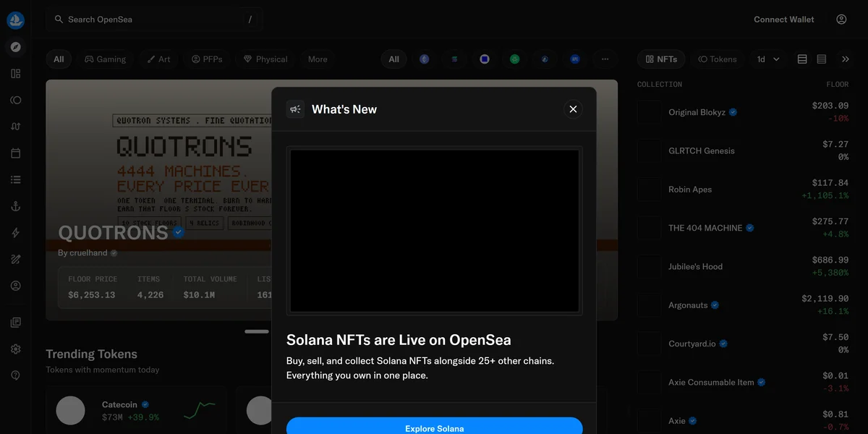Filter by the dark blue round chain icon
This screenshot has width=868, height=434.
[x=545, y=59]
